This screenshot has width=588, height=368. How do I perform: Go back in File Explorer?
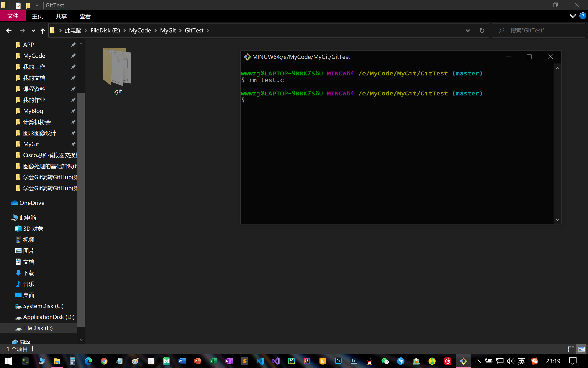[9, 31]
